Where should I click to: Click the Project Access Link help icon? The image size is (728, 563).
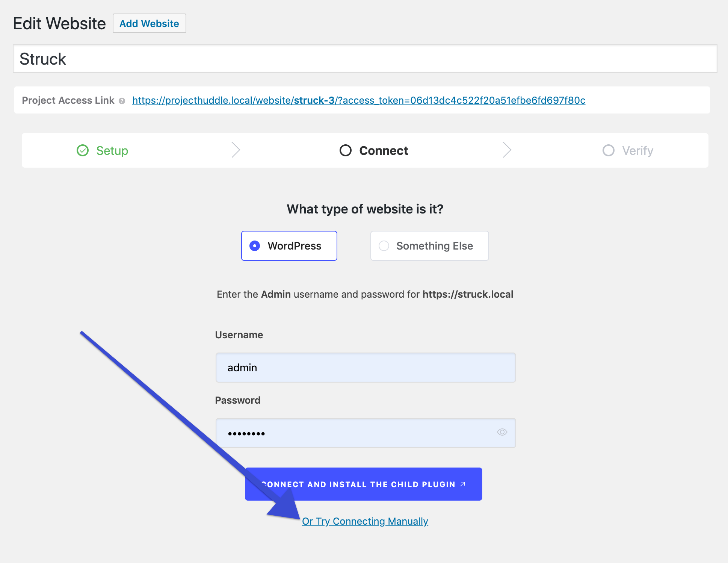(x=122, y=101)
